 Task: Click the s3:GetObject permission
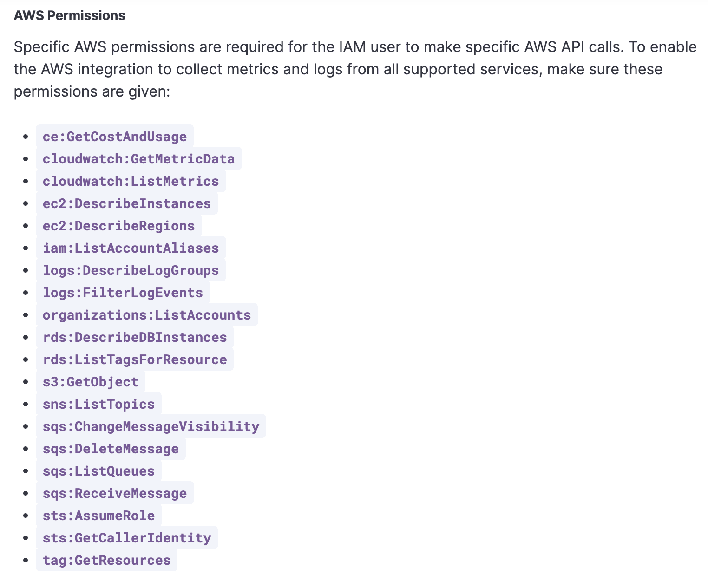click(91, 382)
